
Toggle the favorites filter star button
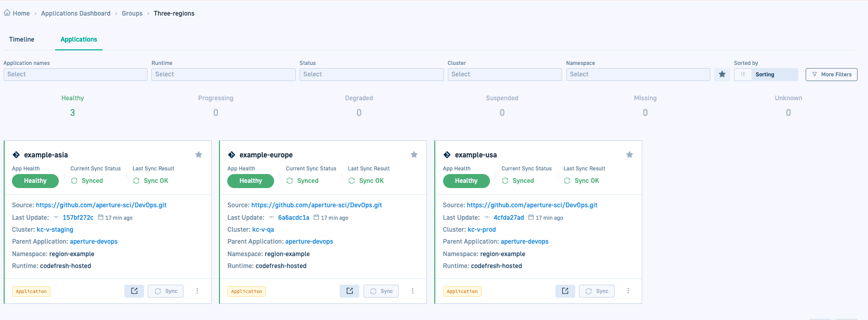(722, 74)
